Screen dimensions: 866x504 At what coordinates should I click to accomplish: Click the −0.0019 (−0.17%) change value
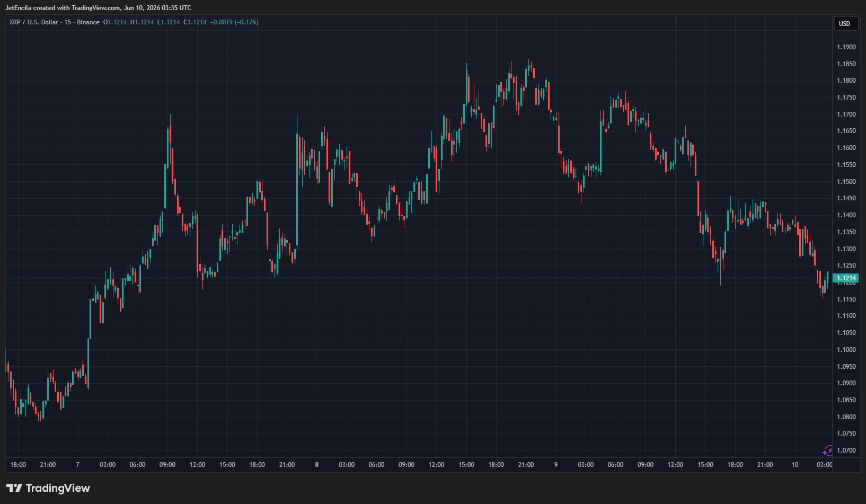pyautogui.click(x=234, y=22)
